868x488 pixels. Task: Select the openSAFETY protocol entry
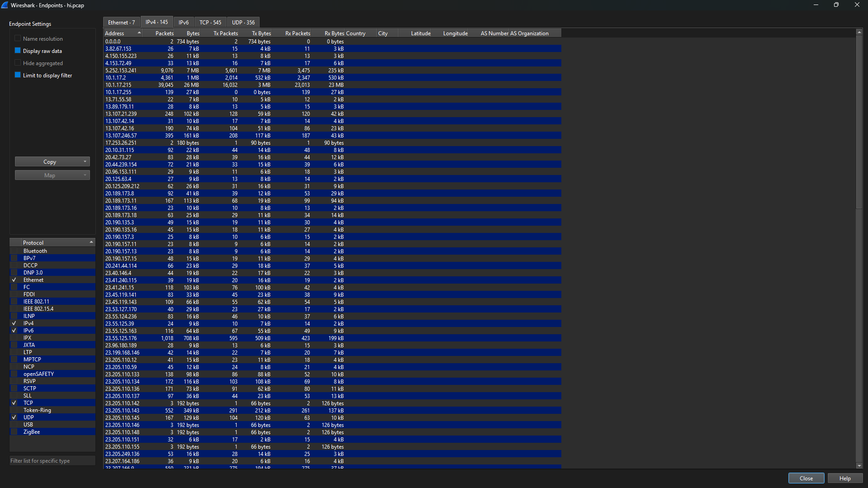click(52, 374)
